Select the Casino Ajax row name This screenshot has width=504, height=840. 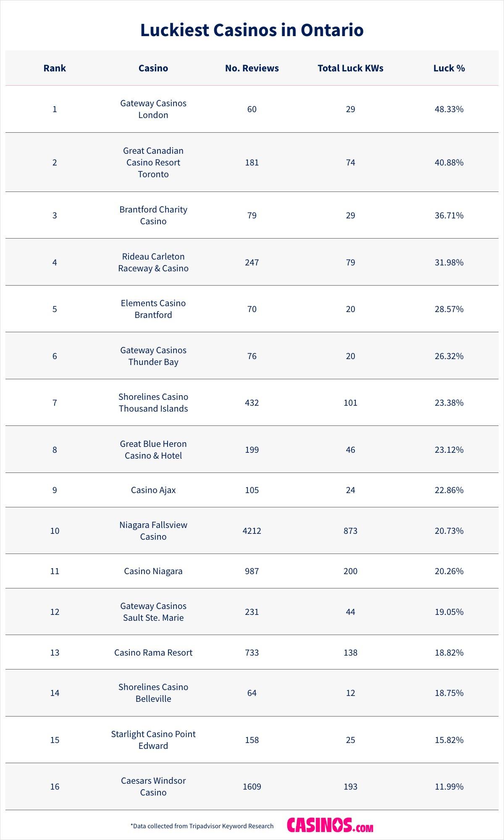click(153, 490)
